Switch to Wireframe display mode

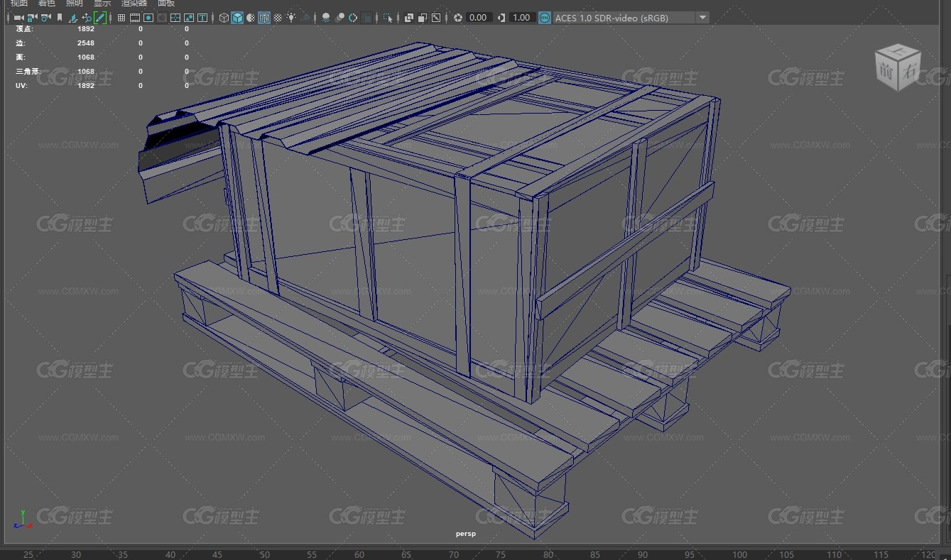point(224,18)
